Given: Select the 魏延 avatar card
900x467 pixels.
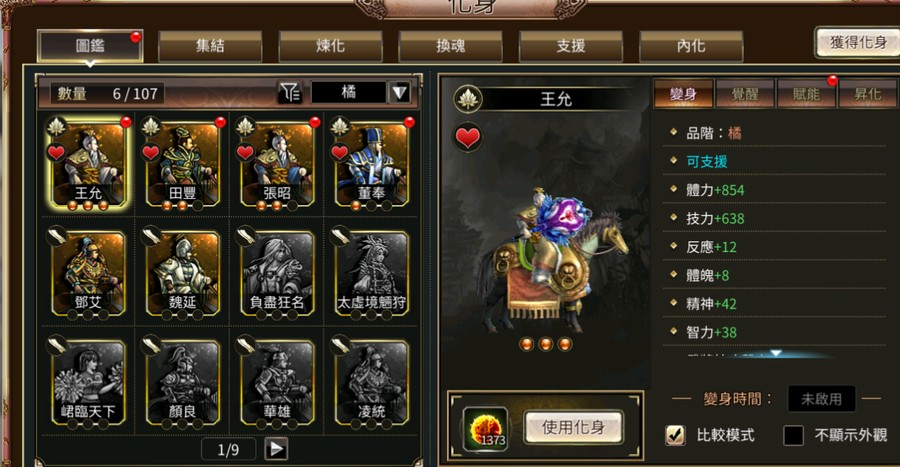Looking at the screenshot, I should [183, 273].
